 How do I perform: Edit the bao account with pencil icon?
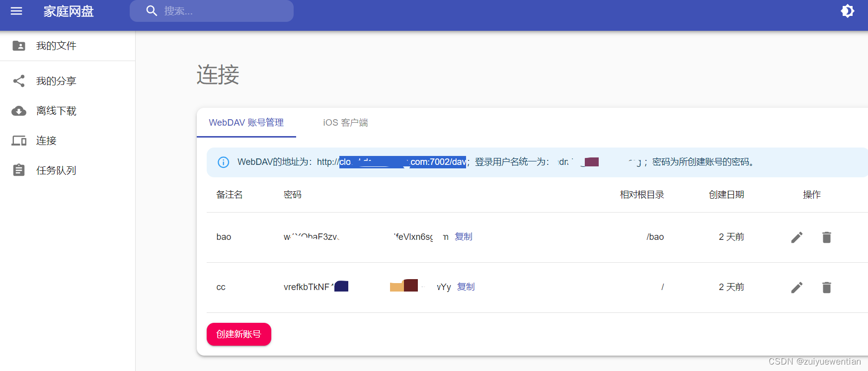797,237
